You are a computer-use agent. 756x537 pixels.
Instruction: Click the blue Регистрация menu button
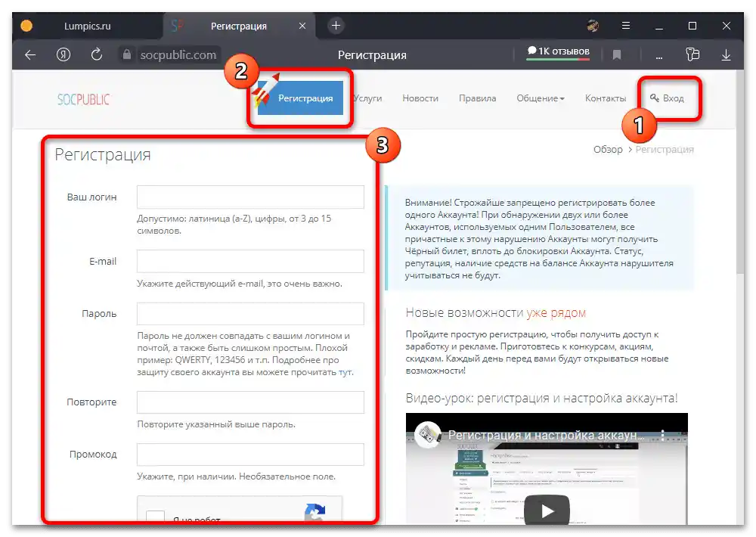tap(300, 98)
